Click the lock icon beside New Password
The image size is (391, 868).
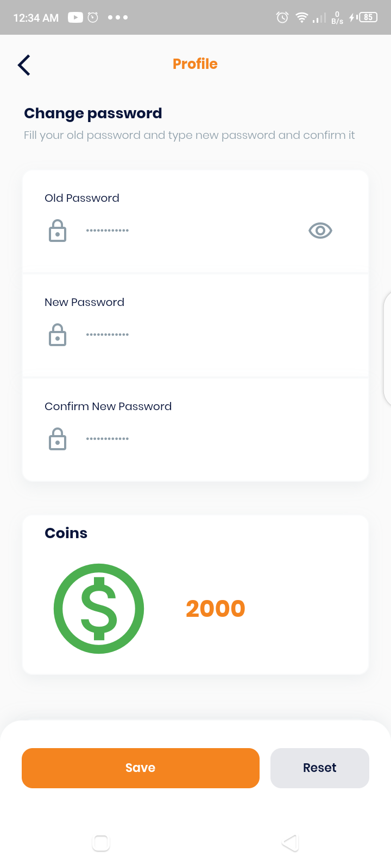[58, 335]
